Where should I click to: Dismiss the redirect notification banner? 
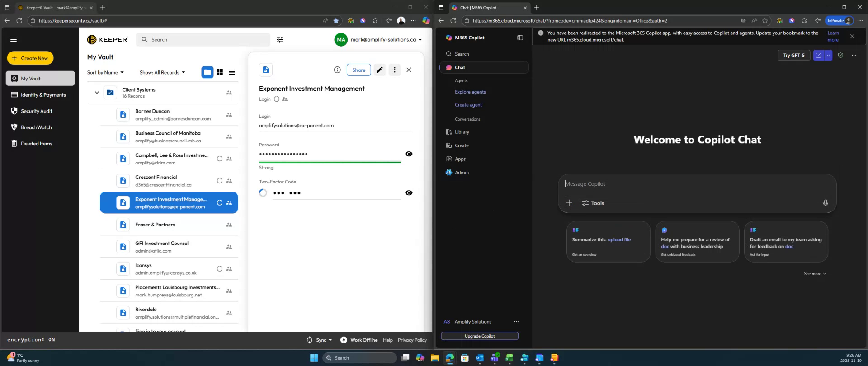(852, 36)
